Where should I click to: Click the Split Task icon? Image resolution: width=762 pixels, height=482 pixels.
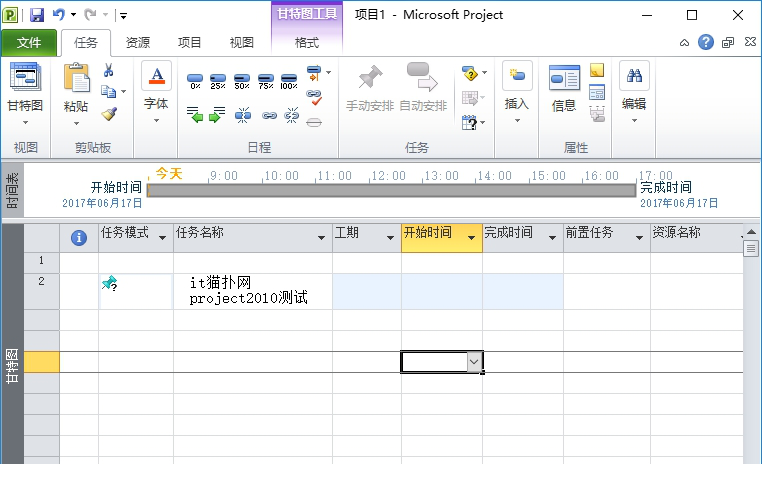[242, 115]
